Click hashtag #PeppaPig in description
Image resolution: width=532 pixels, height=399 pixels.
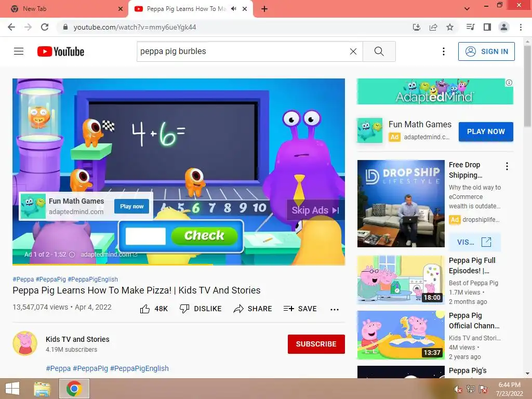point(90,368)
